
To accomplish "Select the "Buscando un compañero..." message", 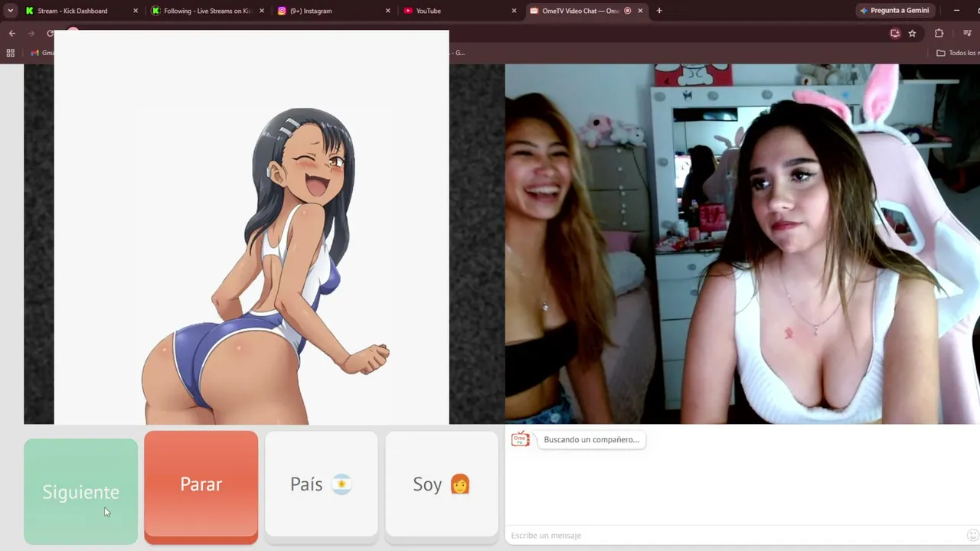I will tap(591, 439).
